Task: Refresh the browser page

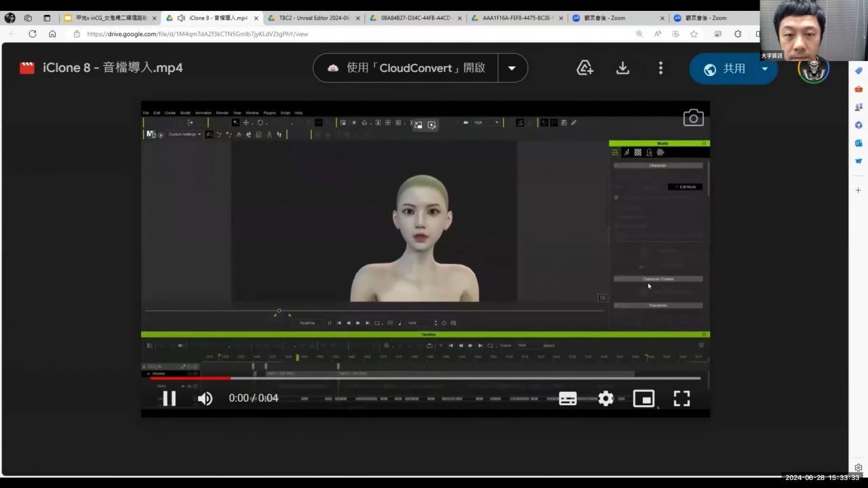Action: [x=32, y=34]
